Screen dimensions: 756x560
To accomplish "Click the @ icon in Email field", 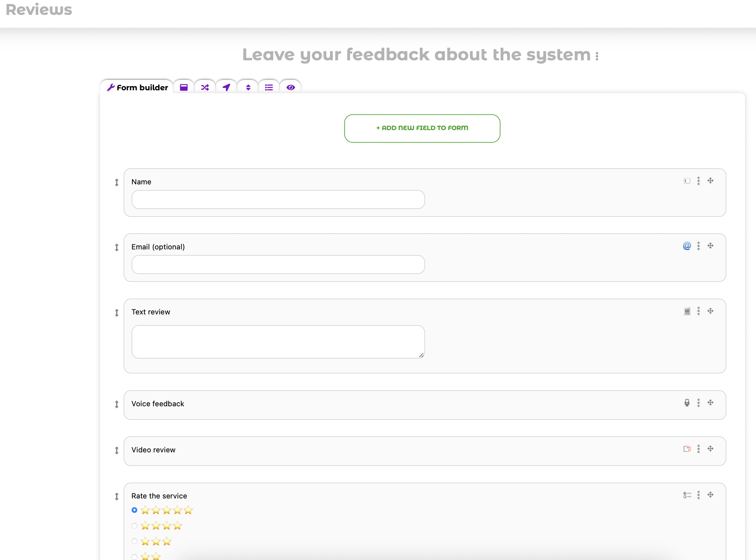I will (687, 246).
